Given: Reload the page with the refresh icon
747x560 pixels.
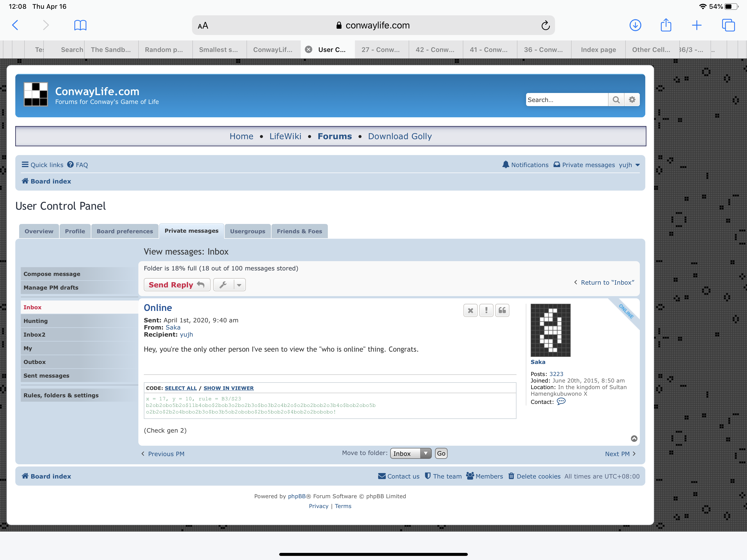Looking at the screenshot, I should (545, 25).
